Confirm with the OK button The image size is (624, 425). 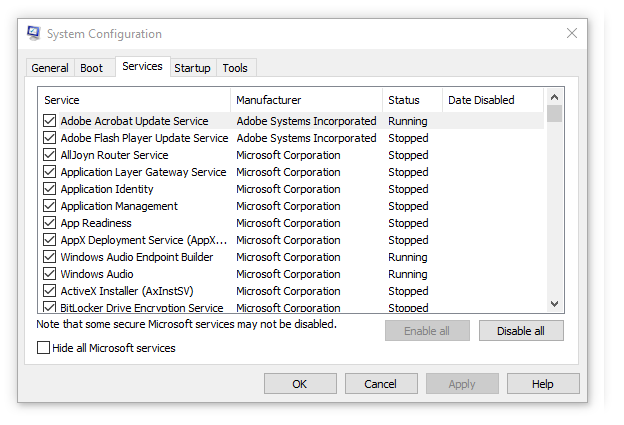point(300,384)
